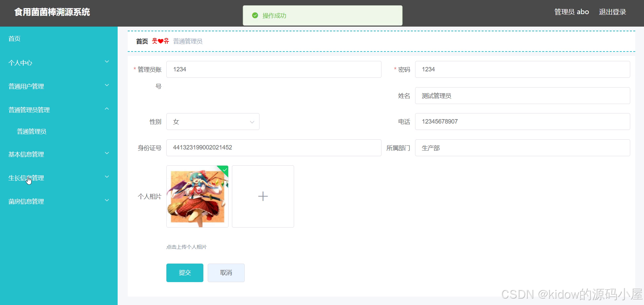644x305 pixels.
Task: Click the 操作成功 notification message
Action: [274, 15]
